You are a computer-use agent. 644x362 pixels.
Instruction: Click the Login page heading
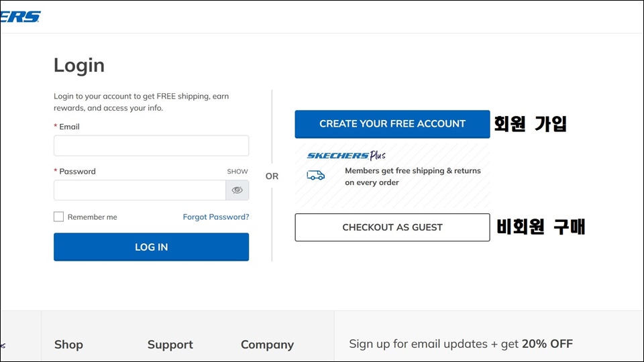click(79, 65)
